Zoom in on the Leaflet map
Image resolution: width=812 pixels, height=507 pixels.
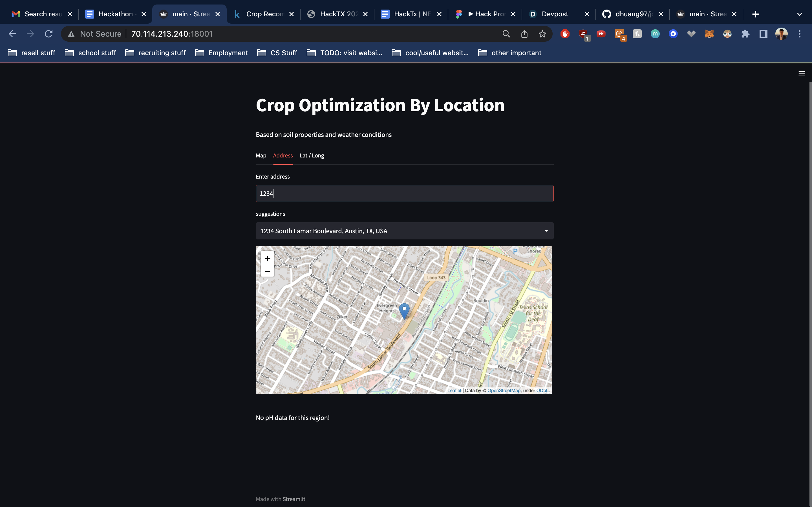[267, 259]
